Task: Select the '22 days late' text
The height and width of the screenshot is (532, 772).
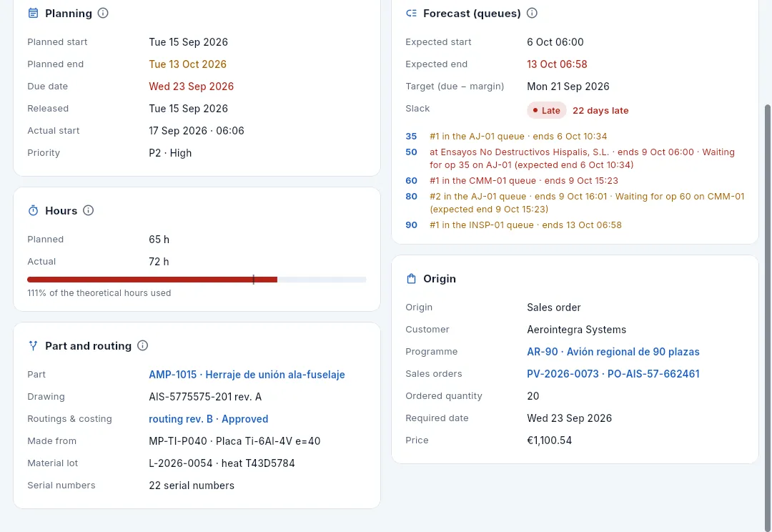Action: 600,111
